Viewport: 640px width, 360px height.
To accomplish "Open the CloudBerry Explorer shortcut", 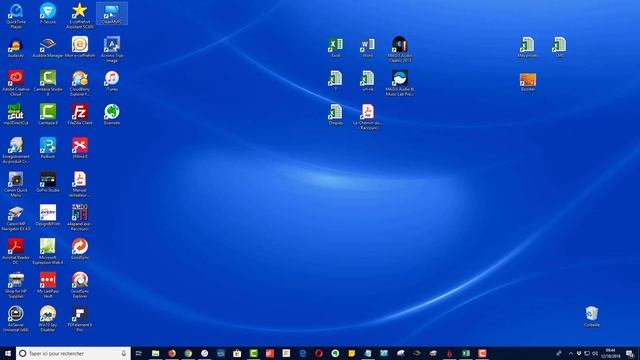I will coord(80,83).
